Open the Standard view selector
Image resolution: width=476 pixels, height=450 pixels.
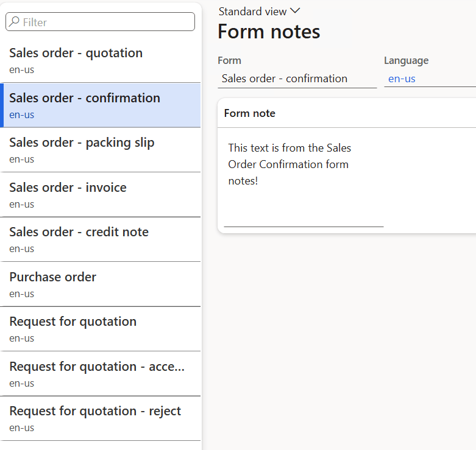pos(259,12)
